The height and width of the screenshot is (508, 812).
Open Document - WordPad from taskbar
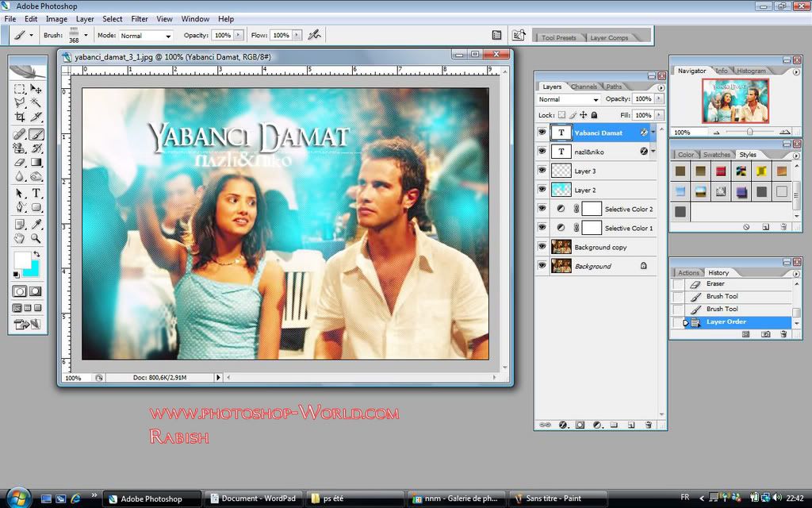point(254,498)
